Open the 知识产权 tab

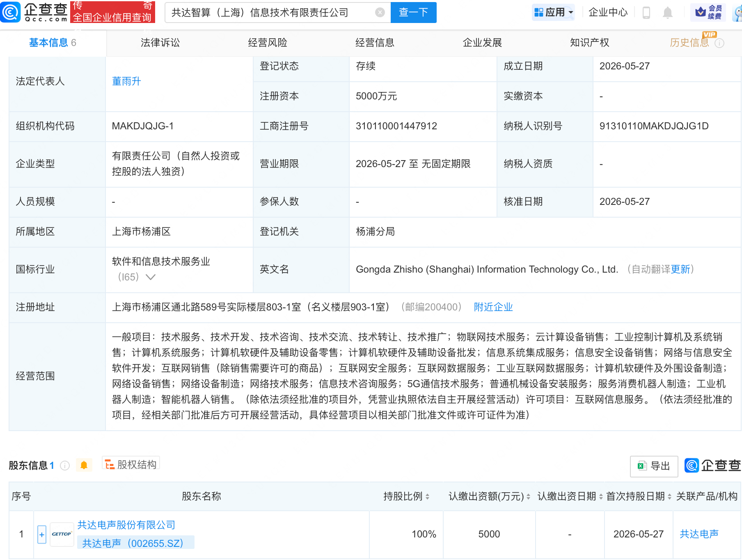590,43
